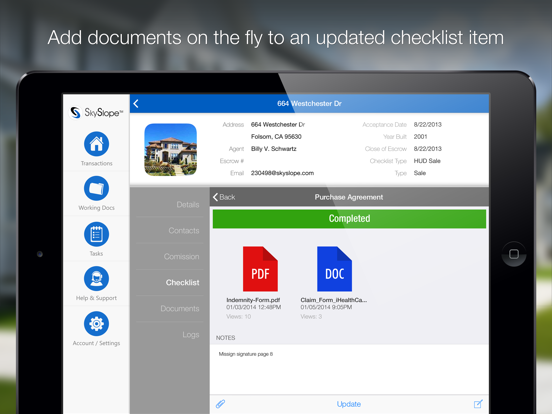Click the property house photo thumbnail
The image size is (552, 414).
click(x=171, y=150)
